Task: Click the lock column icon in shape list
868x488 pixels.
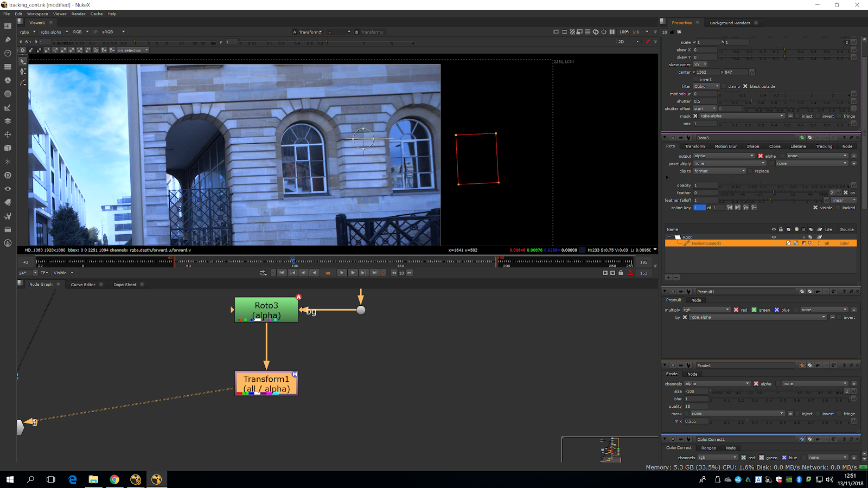Action: click(781, 229)
